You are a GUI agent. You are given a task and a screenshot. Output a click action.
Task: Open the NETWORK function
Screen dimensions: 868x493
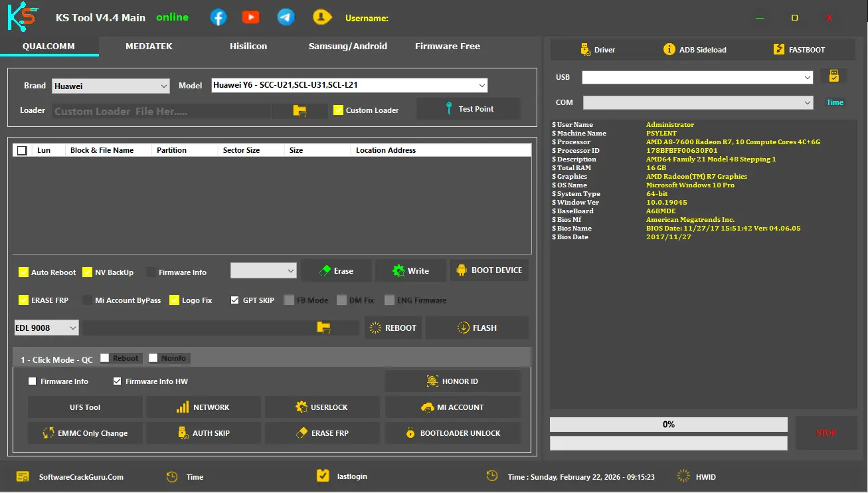pyautogui.click(x=203, y=407)
